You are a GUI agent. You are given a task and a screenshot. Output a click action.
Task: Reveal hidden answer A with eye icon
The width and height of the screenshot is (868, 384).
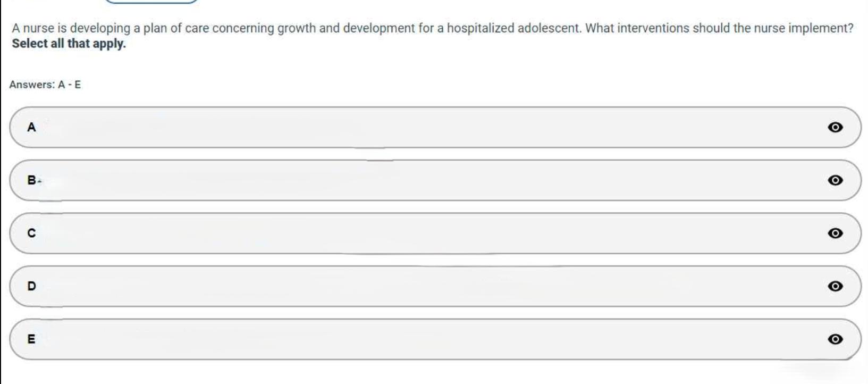coord(835,127)
